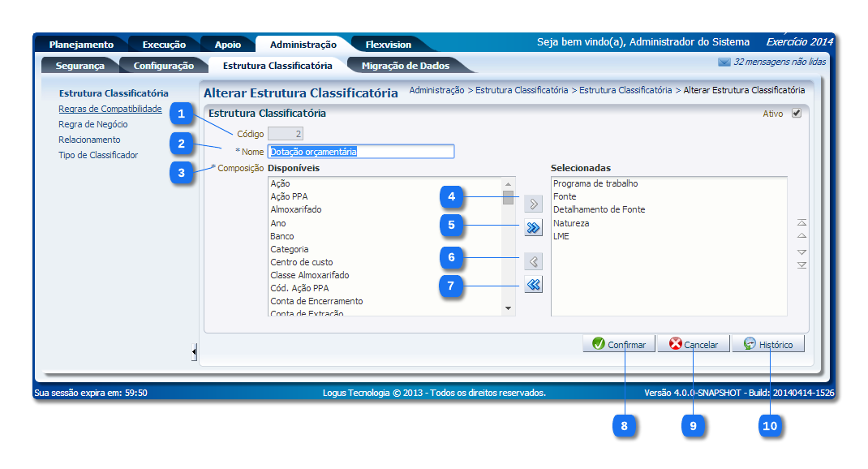Move selected item to top of Selecionadas
Screen dimensions: 868x469
801,222
